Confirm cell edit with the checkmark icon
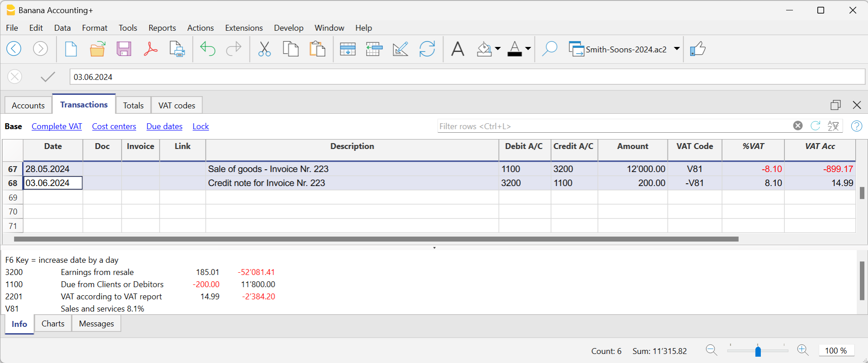Viewport: 868px width, 363px height. (47, 77)
